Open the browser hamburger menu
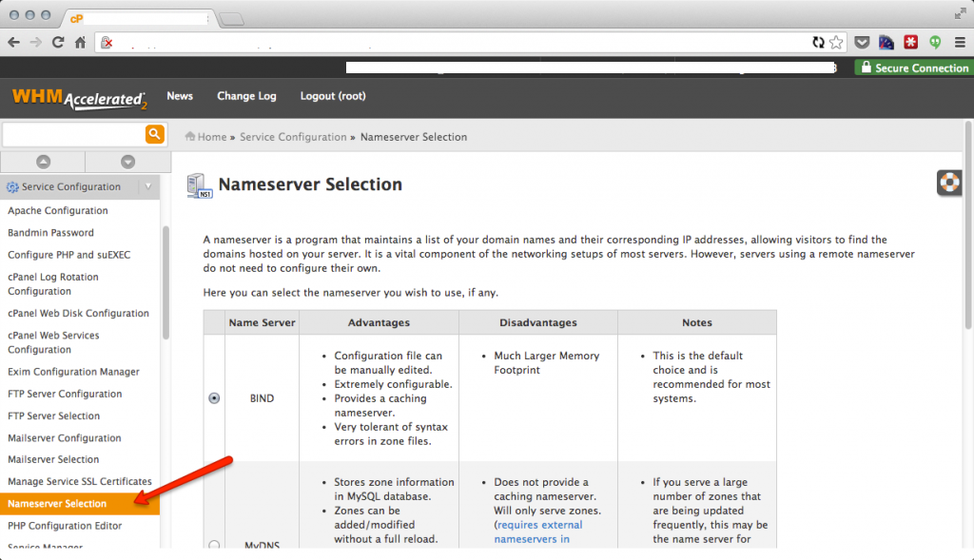974x560 pixels. click(x=960, y=42)
